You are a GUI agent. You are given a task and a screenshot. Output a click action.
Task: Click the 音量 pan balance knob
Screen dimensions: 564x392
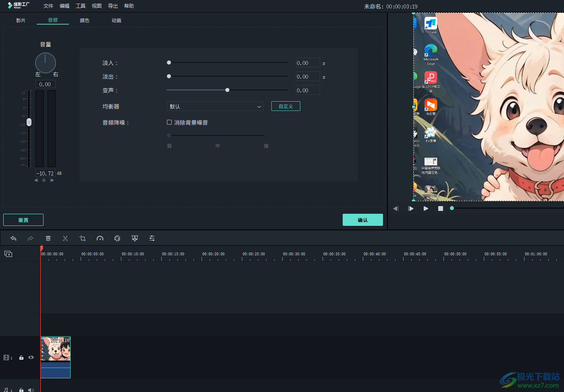(46, 63)
